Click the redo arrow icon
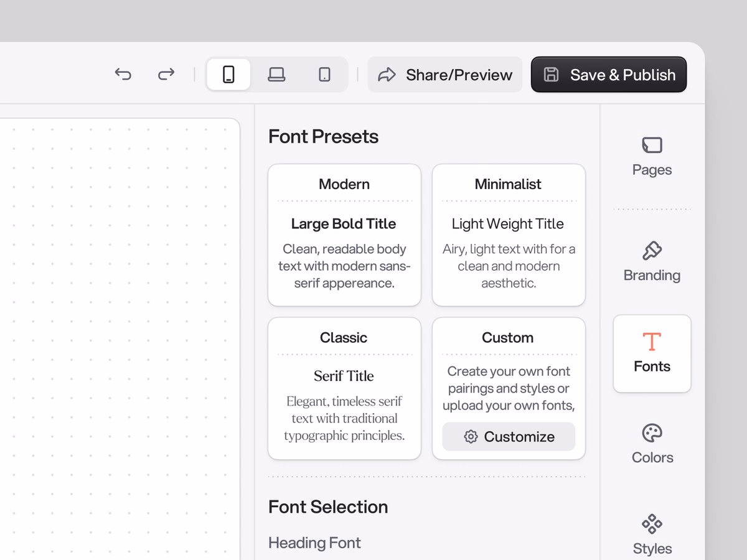Image resolution: width=747 pixels, height=560 pixels. [x=166, y=75]
